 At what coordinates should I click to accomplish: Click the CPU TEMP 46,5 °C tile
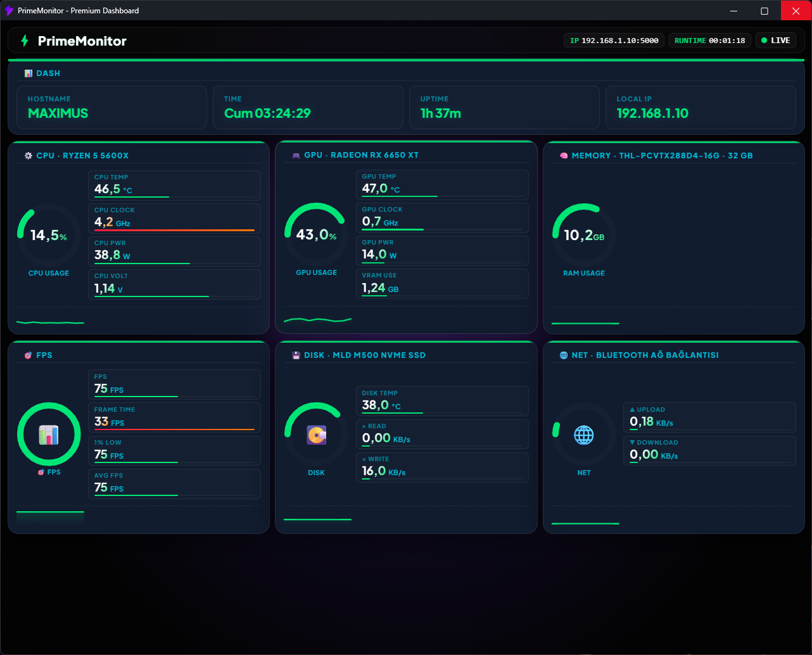[174, 186]
